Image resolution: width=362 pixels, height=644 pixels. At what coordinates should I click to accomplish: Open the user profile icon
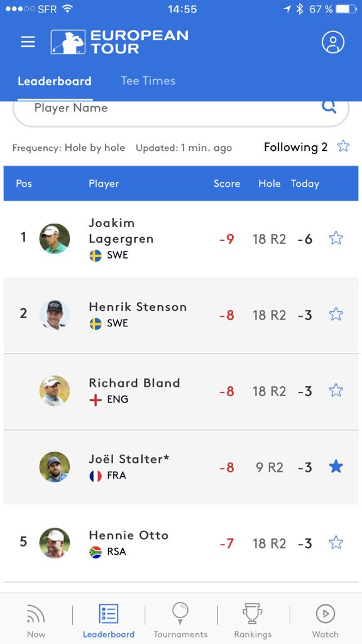coord(333,42)
